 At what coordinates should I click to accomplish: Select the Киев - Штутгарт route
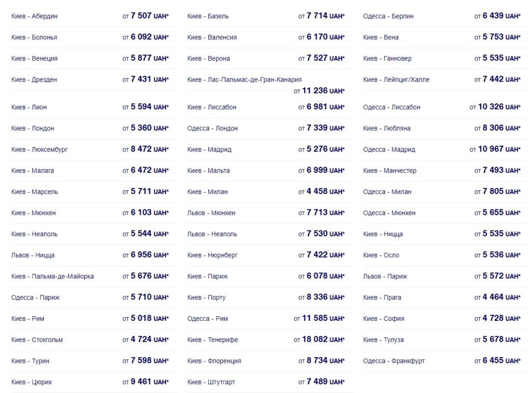coord(211,382)
